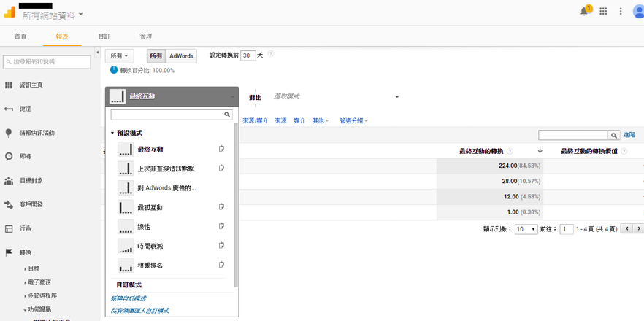Open the 所有 conversions dropdown

click(x=120, y=56)
